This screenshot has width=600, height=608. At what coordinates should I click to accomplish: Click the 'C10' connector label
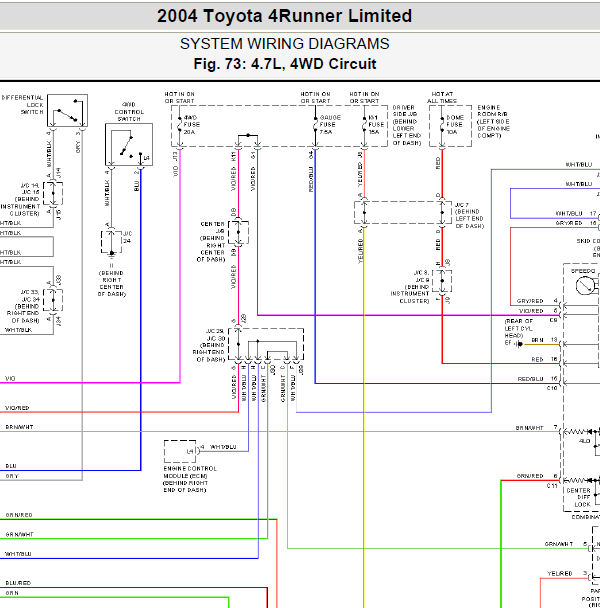pos(552,388)
